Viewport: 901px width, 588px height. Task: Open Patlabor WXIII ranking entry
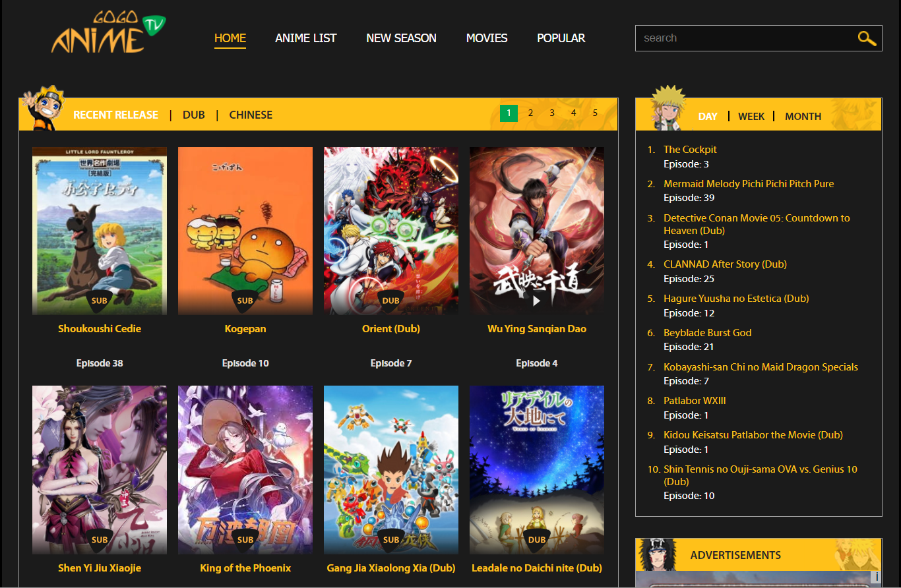(695, 401)
